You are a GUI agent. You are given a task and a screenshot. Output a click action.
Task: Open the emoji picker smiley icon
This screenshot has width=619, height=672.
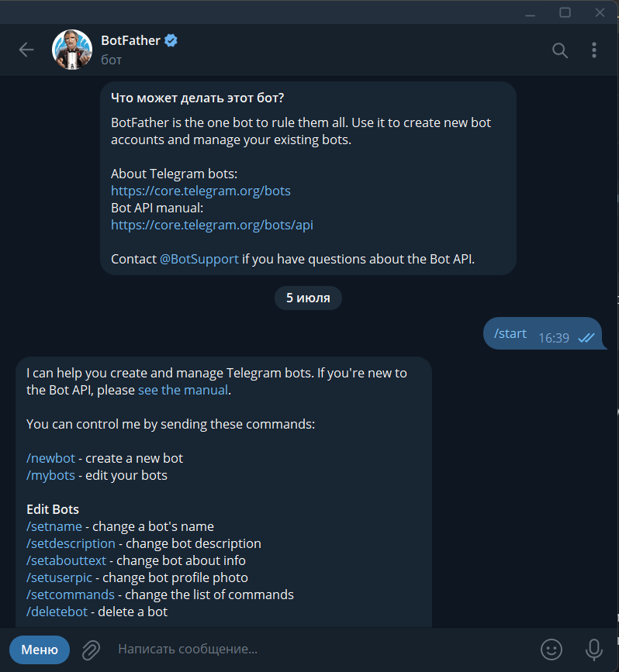(551, 649)
